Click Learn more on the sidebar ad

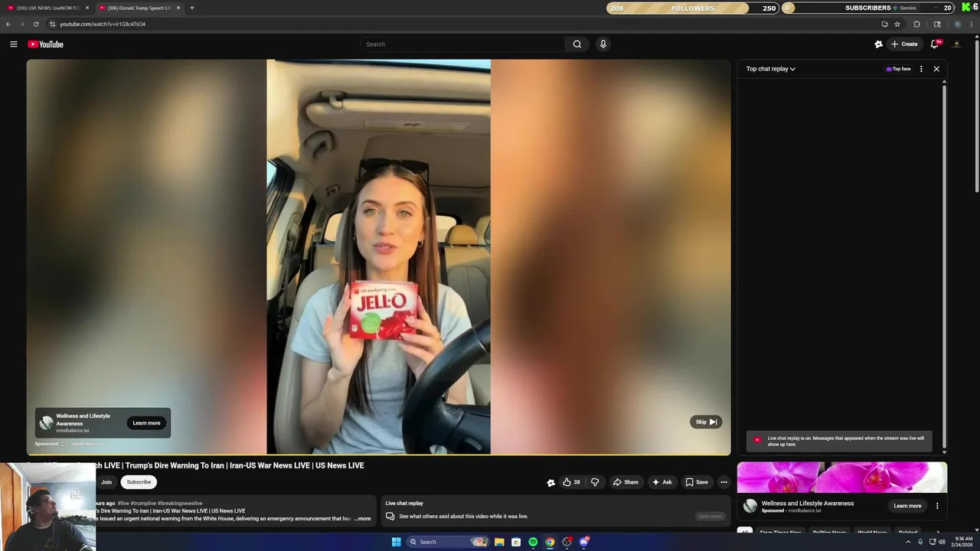pos(907,506)
